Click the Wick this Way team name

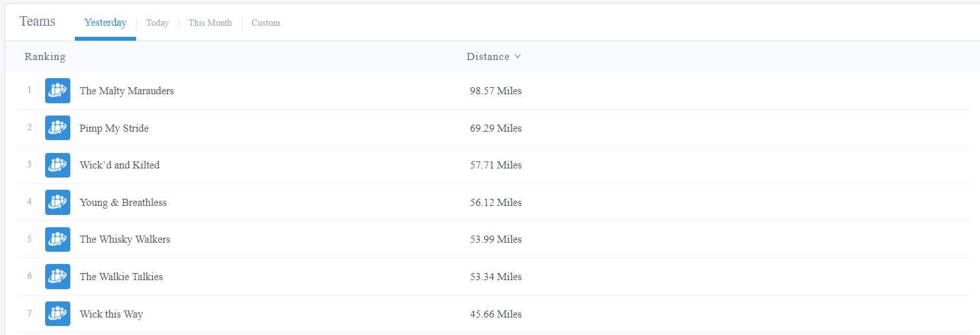point(111,314)
